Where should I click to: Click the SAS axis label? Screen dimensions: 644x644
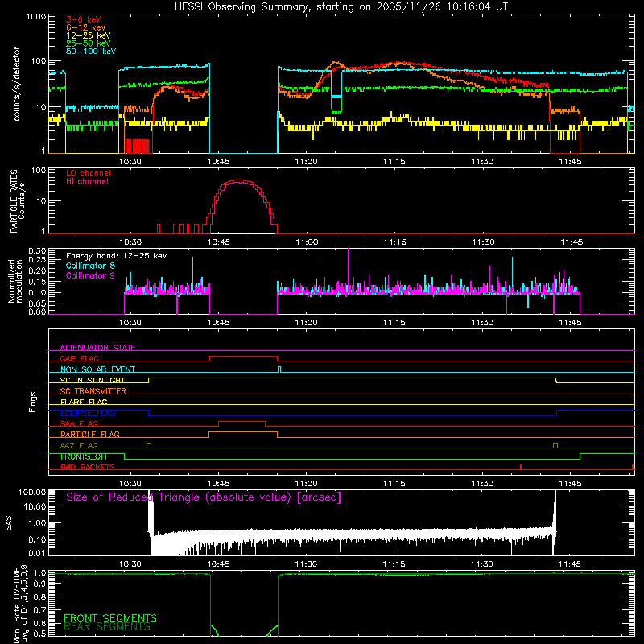pyautogui.click(x=9, y=523)
